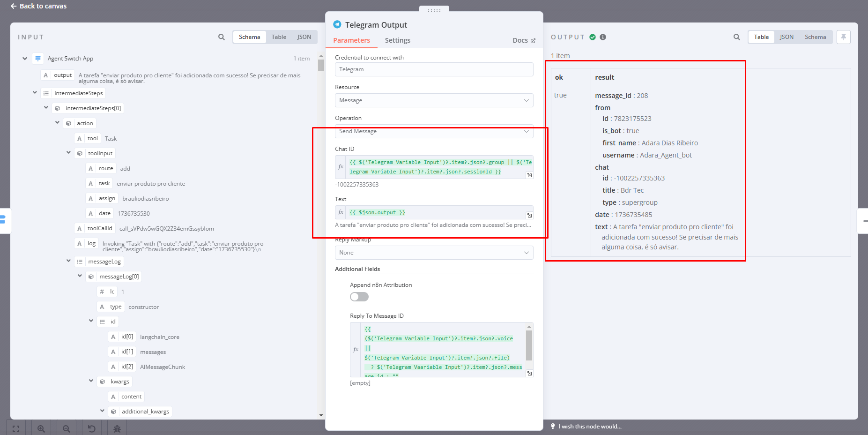868x435 pixels.
Task: Collapse the messageLog node
Action: click(68, 261)
